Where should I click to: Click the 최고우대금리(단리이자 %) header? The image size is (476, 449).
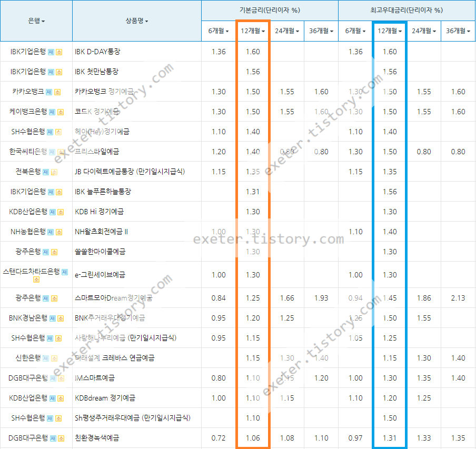[407, 11]
